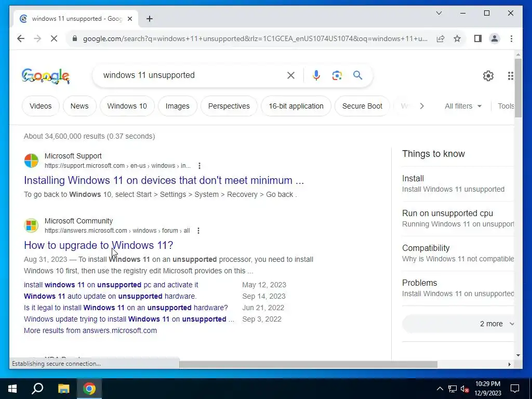Screen dimensions: 532x399
Task: Clear the search box with X icon
Action: point(291,75)
